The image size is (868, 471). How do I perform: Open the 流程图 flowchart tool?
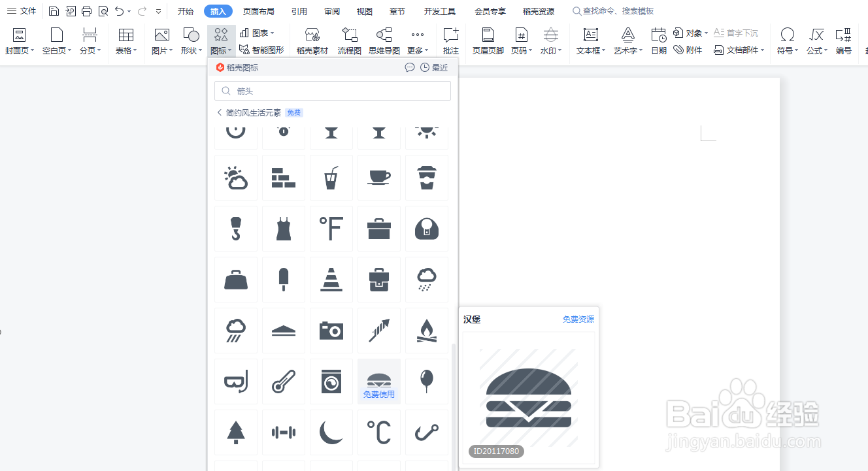click(349, 41)
